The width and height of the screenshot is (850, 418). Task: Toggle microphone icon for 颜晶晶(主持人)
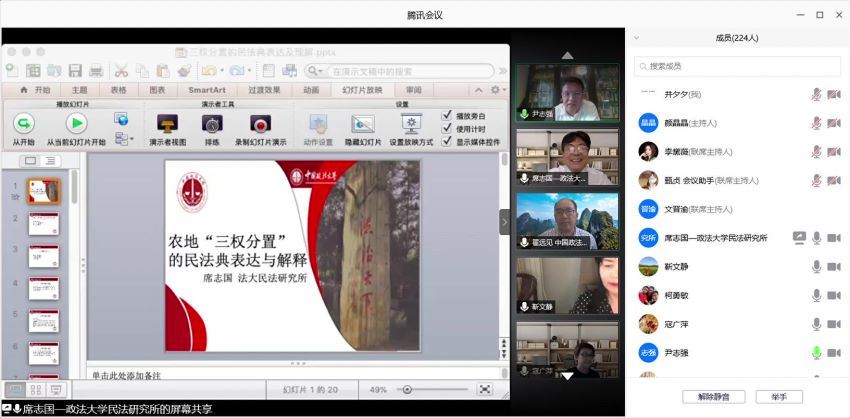click(x=816, y=123)
